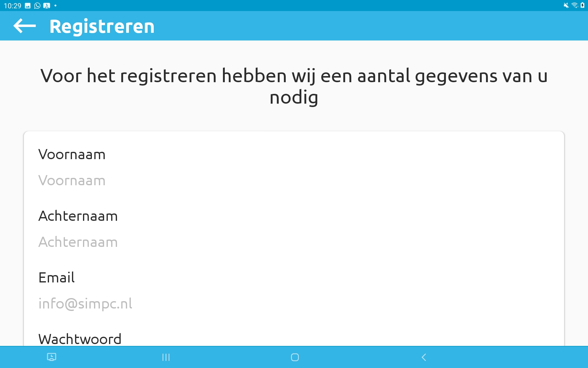Click the Email field showing info@simpc.nl

[x=294, y=304]
